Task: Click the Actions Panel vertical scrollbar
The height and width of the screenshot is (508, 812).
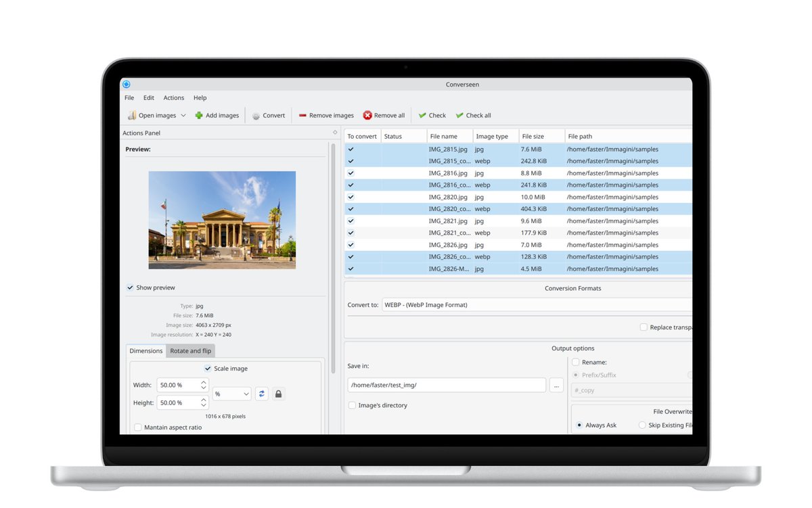Action: click(x=333, y=257)
